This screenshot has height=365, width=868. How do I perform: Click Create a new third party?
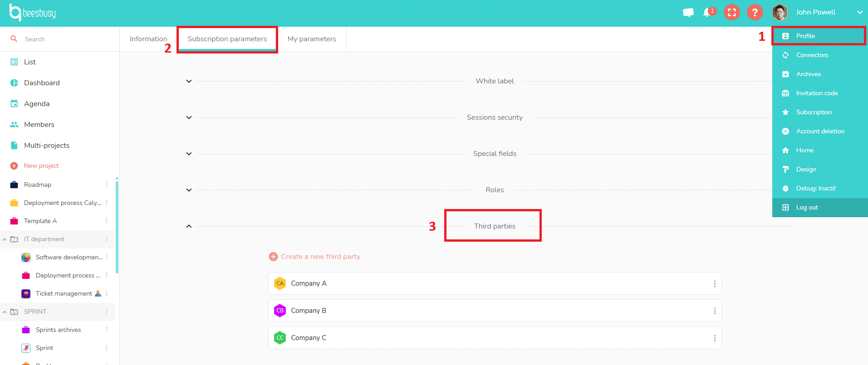tap(320, 257)
